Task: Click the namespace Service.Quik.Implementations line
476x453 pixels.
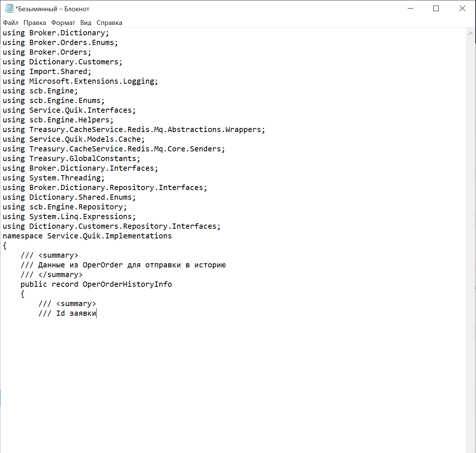Action: click(x=87, y=236)
